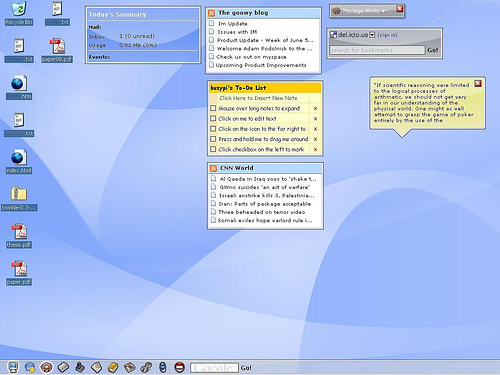Viewport: 500px width, 375px height.
Task: Open the Recycle Bin icon
Action: [19, 13]
